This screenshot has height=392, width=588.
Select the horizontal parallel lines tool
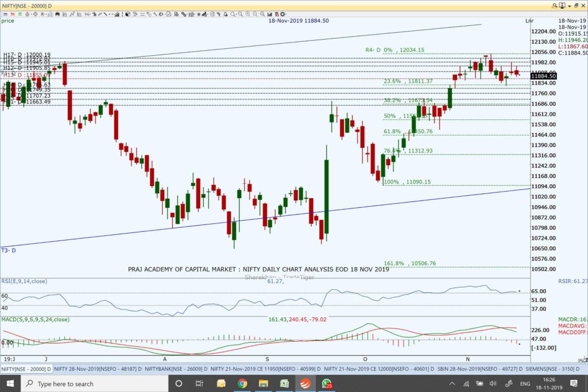(x=142, y=14)
